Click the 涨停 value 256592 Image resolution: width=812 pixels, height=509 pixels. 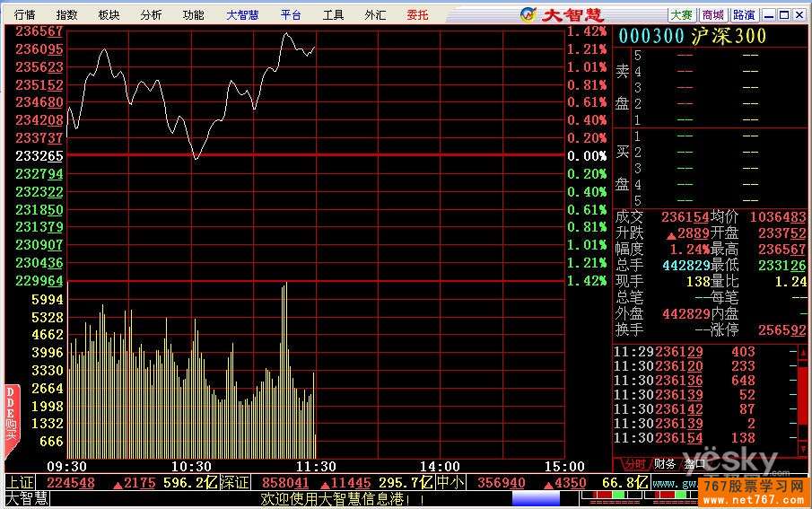click(782, 329)
